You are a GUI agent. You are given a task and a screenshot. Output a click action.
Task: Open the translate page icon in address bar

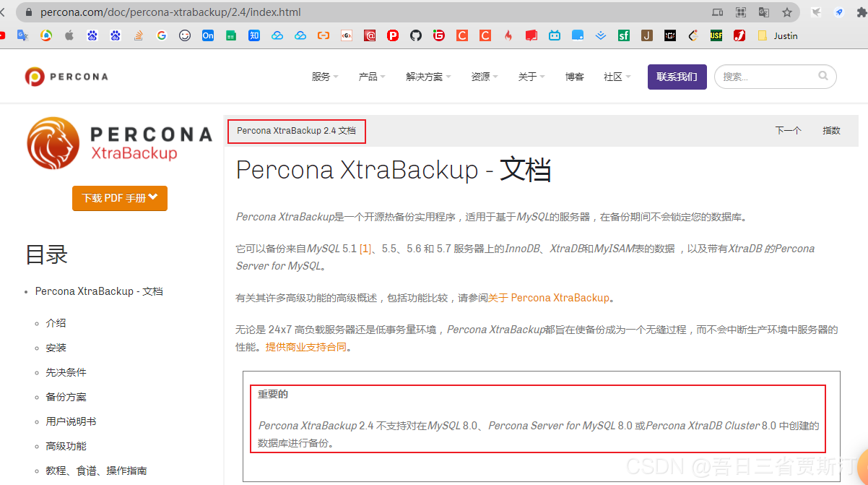coord(763,12)
